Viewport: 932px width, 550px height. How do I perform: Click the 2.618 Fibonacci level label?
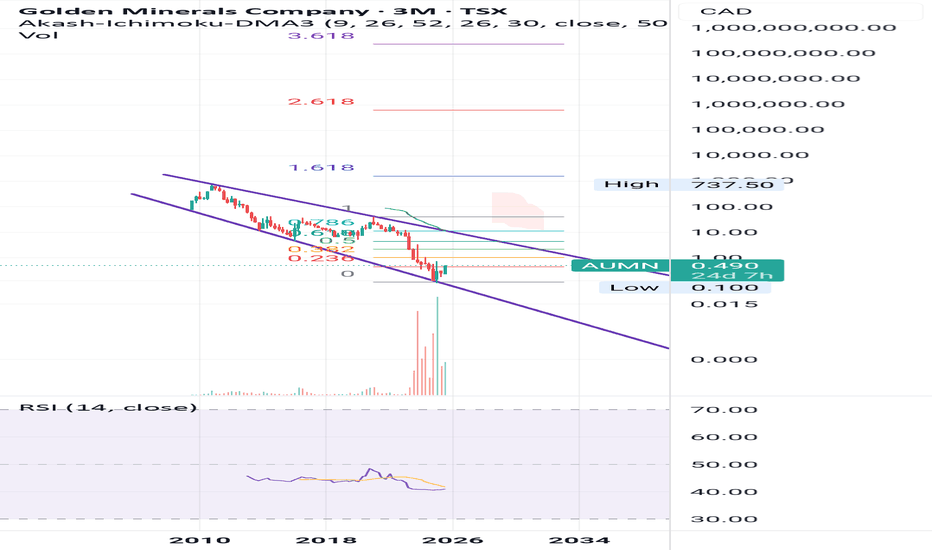321,102
